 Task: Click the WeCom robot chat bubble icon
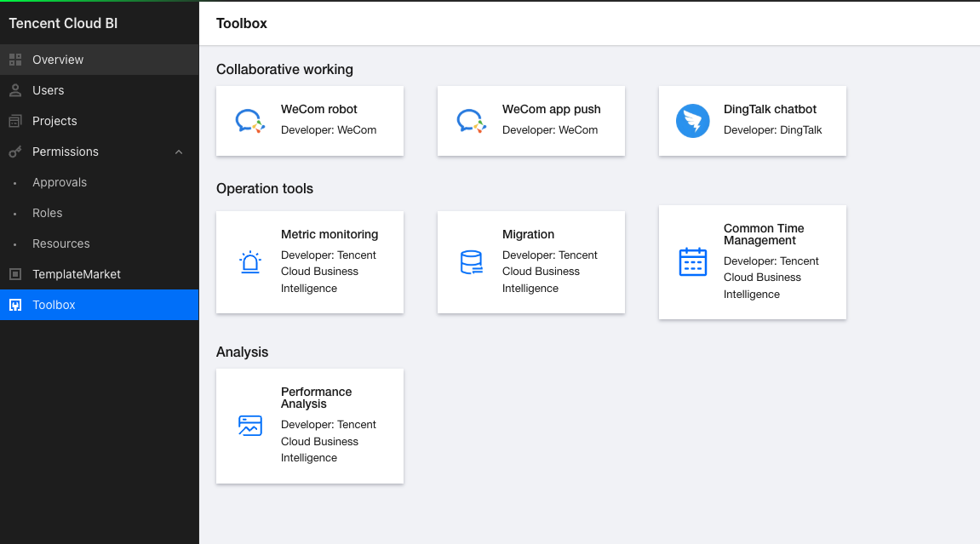tap(249, 121)
